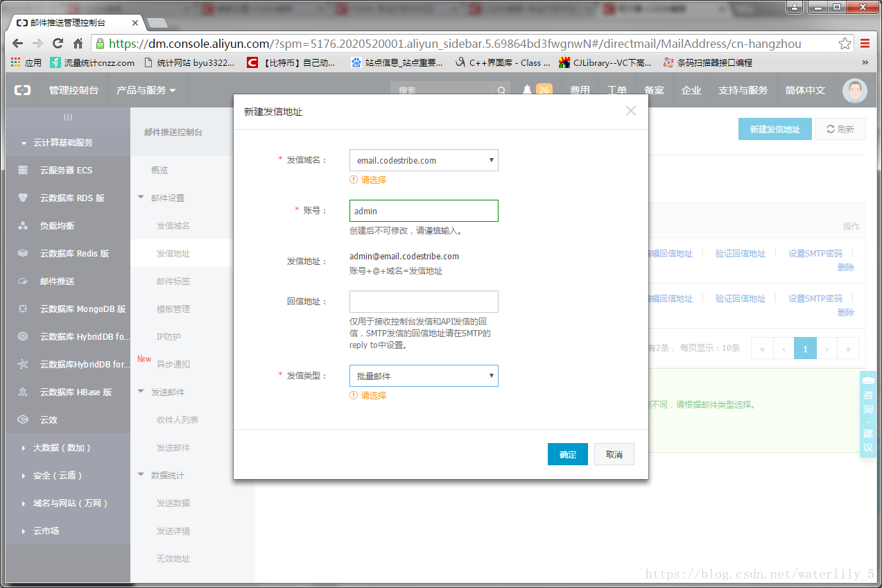Screen dimensions: 882x588
Task: Click the notification bell icon
Action: 527,90
